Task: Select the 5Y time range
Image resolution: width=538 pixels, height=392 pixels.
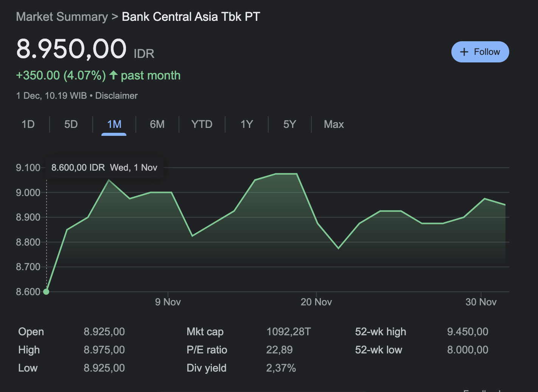Action: pos(289,124)
